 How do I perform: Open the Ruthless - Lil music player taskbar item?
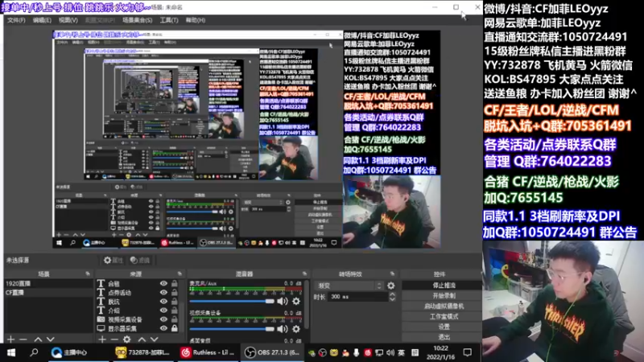point(208,352)
